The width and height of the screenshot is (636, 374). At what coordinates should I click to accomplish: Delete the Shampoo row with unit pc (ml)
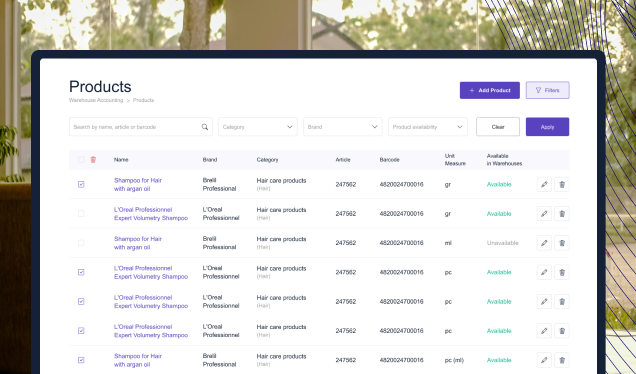point(562,360)
